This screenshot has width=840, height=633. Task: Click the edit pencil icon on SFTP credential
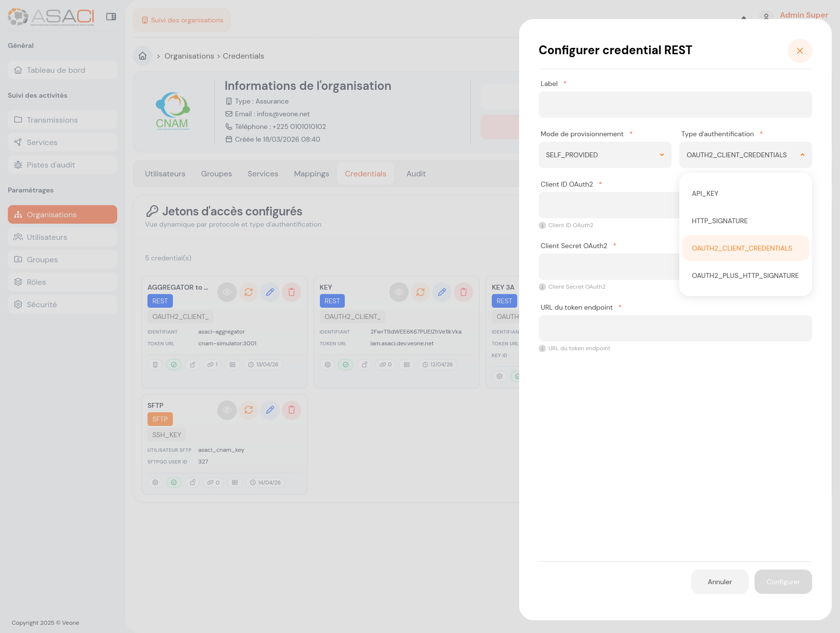(x=270, y=410)
